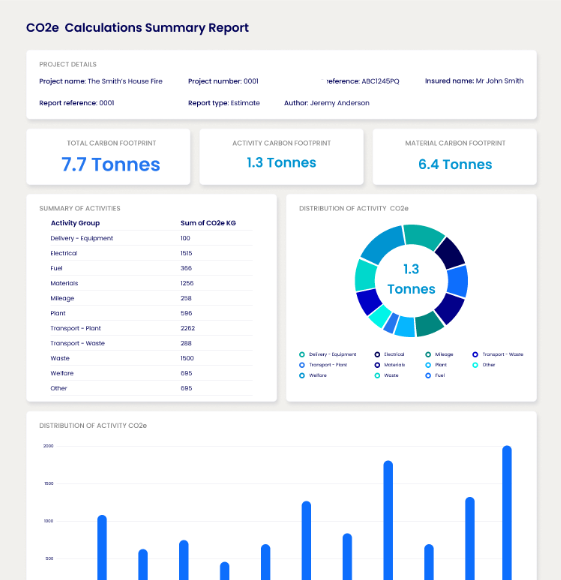Select the 'Electrical' table row name
Image resolution: width=561 pixels, height=580 pixels.
pos(64,253)
